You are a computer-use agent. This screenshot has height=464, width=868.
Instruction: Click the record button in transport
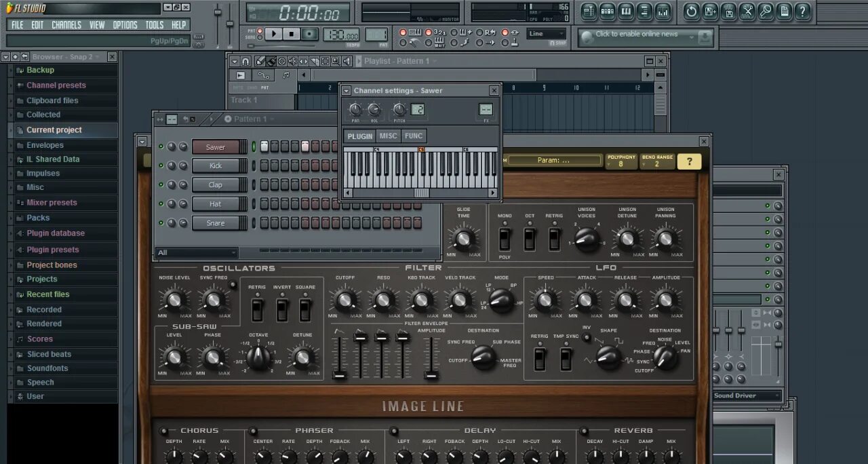tap(310, 34)
